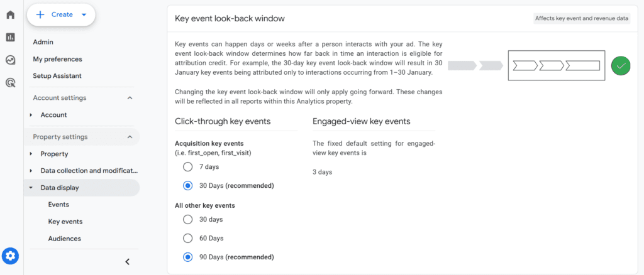Open Key events in sidebar
This screenshot has height=275, width=644.
pyautogui.click(x=65, y=221)
